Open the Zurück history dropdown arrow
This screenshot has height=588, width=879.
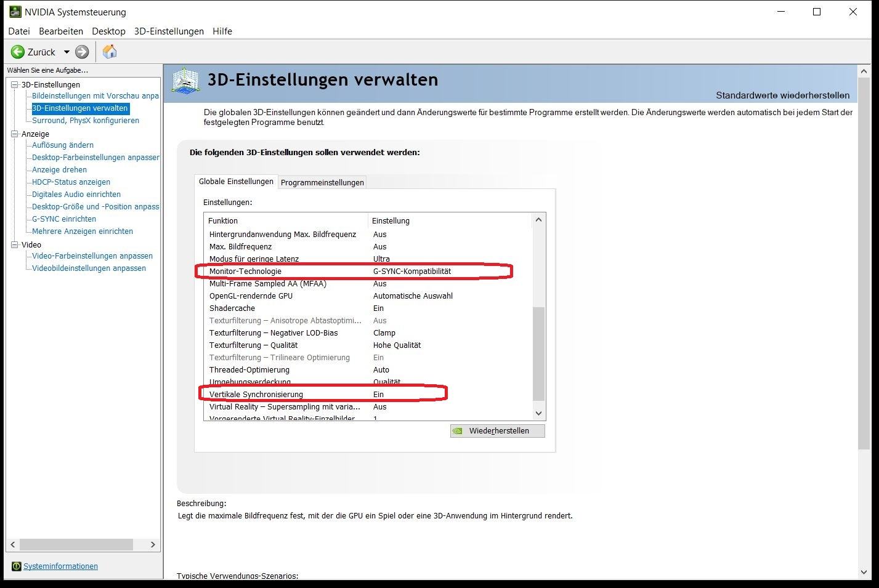(67, 52)
